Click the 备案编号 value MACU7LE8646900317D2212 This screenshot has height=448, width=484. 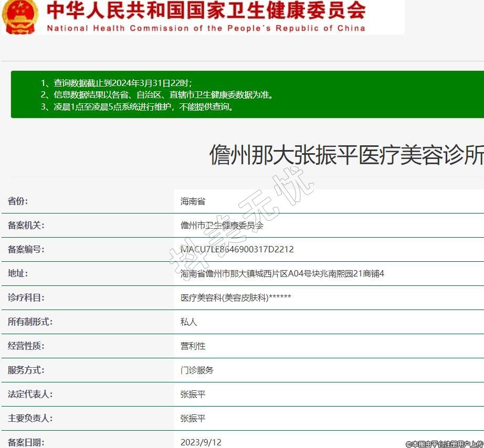(x=237, y=250)
